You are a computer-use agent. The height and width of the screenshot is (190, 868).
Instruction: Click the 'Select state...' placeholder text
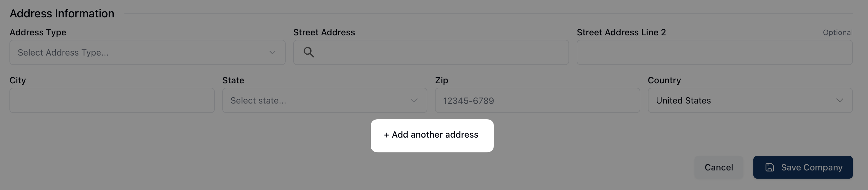coord(258,101)
